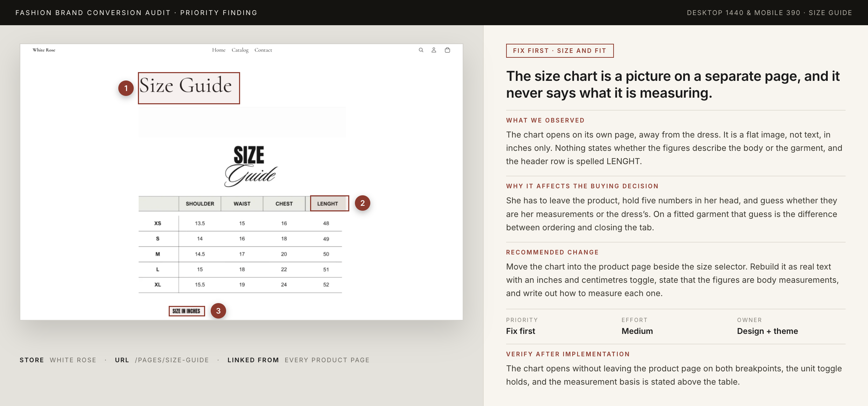This screenshot has height=406, width=868.
Task: Click the LENGHT column header
Action: tap(328, 204)
